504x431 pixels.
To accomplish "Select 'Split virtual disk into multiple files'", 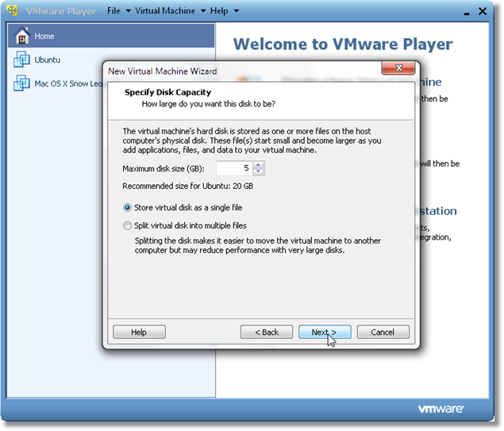I will tap(184, 225).
